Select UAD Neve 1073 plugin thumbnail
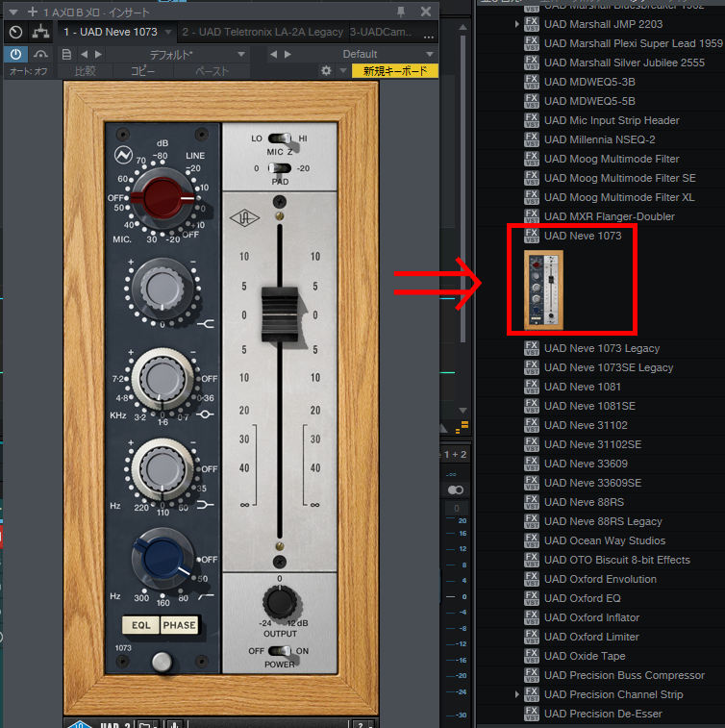Screen dimensions: 725x728 [544, 289]
